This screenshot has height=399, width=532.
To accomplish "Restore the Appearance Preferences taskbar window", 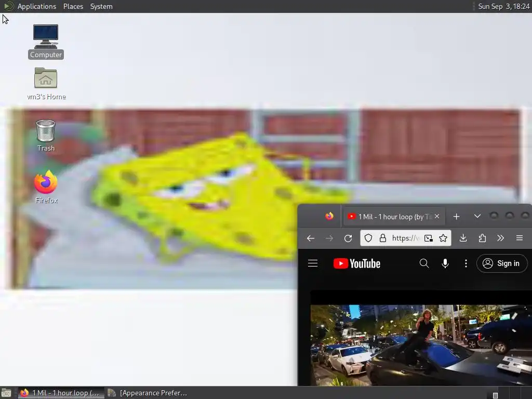I will 148,393.
